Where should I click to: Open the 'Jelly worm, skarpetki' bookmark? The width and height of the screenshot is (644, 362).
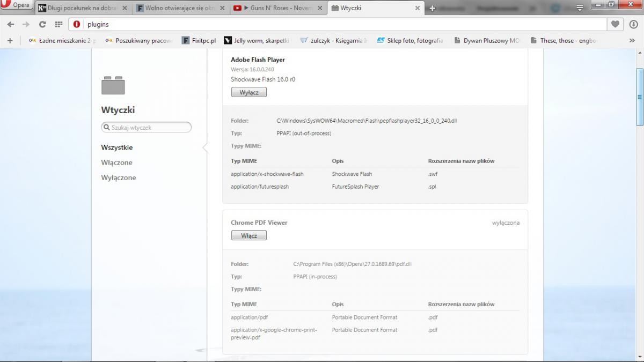pyautogui.click(x=257, y=40)
